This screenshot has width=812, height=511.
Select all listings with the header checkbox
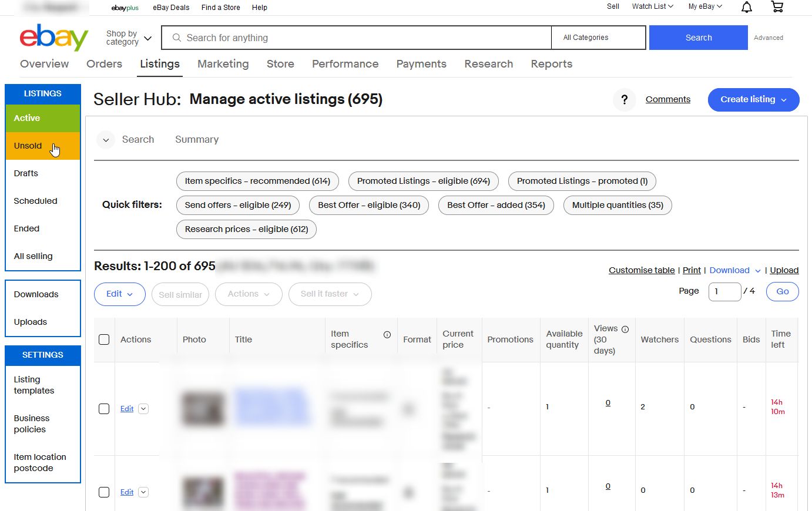(x=104, y=339)
